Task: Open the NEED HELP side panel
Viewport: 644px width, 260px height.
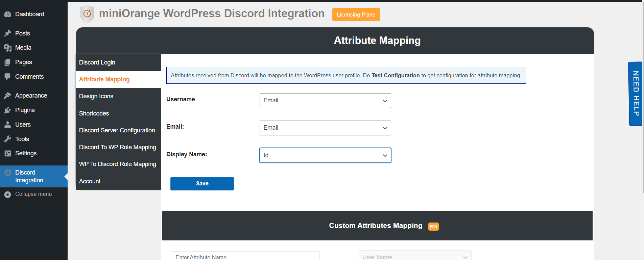Action: (635, 94)
